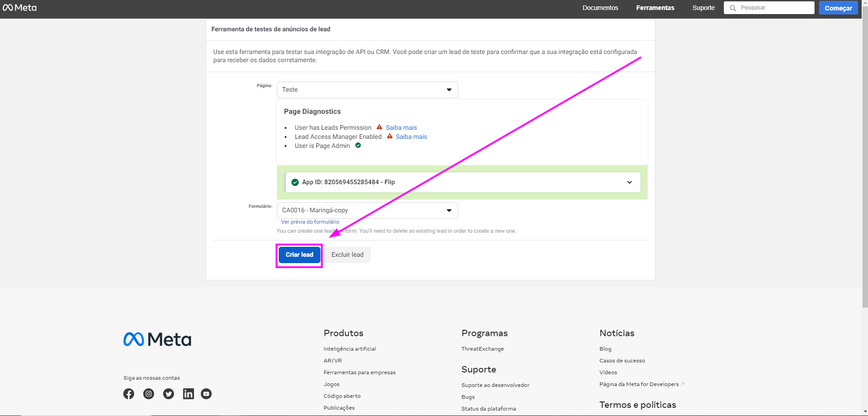Click the Page Diagnostics heading
Screen dimensions: 868x416
click(x=312, y=112)
